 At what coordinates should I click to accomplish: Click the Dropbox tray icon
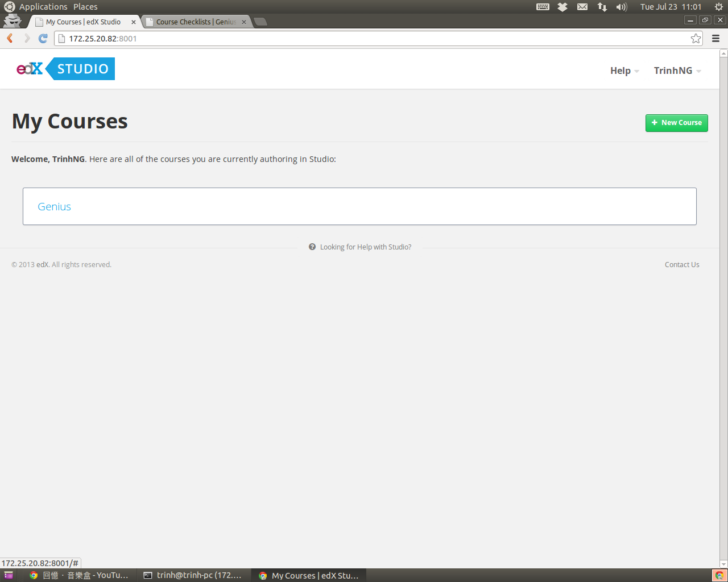[x=562, y=7]
